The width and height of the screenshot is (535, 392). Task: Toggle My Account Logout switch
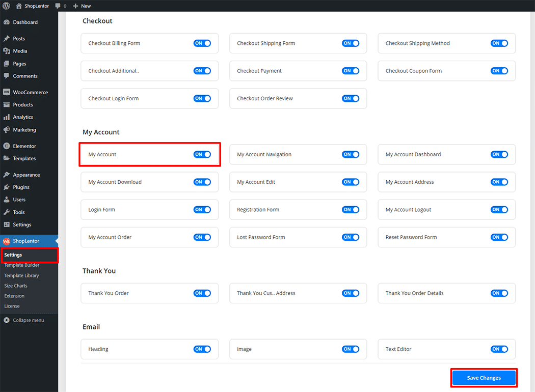(x=499, y=210)
